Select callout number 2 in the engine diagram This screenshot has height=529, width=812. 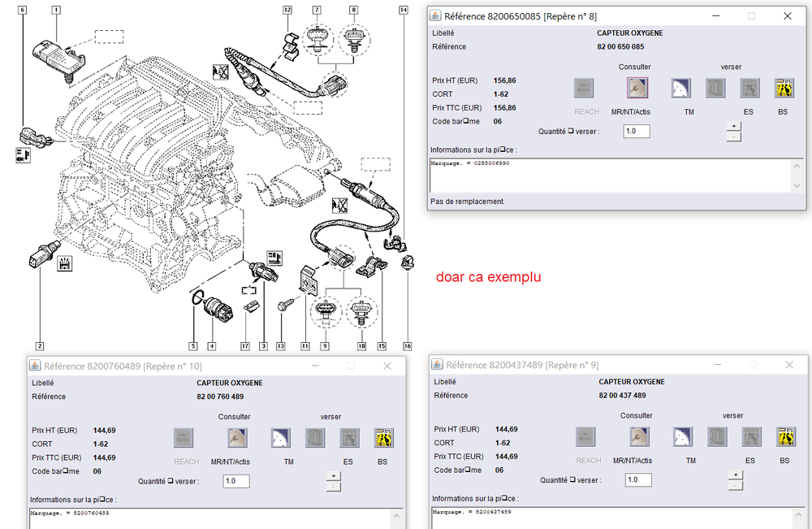tap(39, 346)
